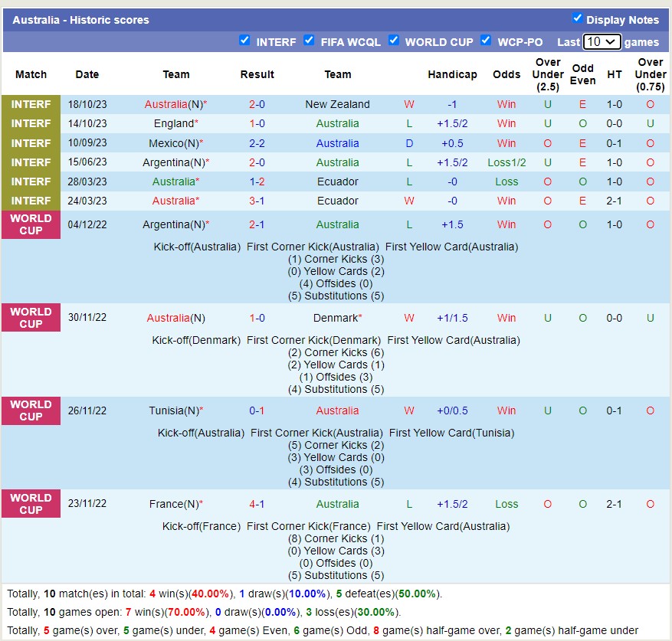Click the 2-1 Argentina World Cup result

coord(257,224)
